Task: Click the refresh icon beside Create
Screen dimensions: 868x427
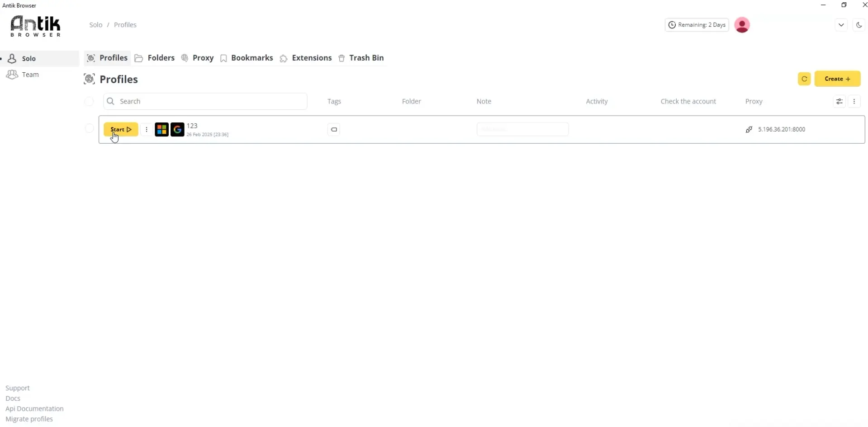Action: (804, 79)
